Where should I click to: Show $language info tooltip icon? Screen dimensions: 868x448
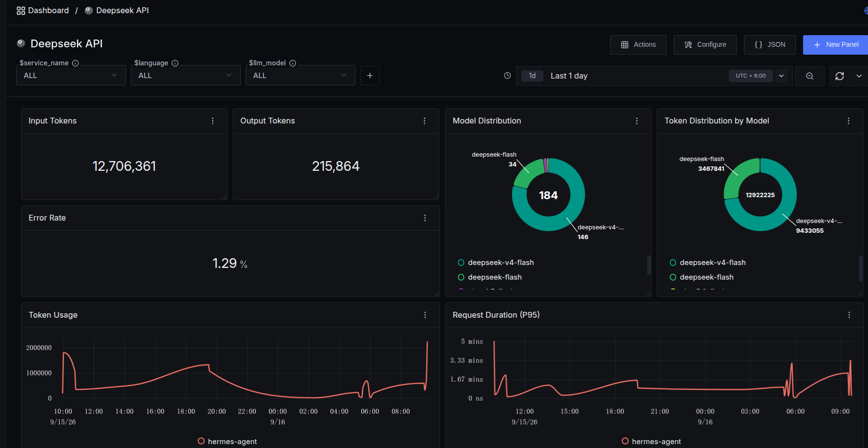pos(175,63)
